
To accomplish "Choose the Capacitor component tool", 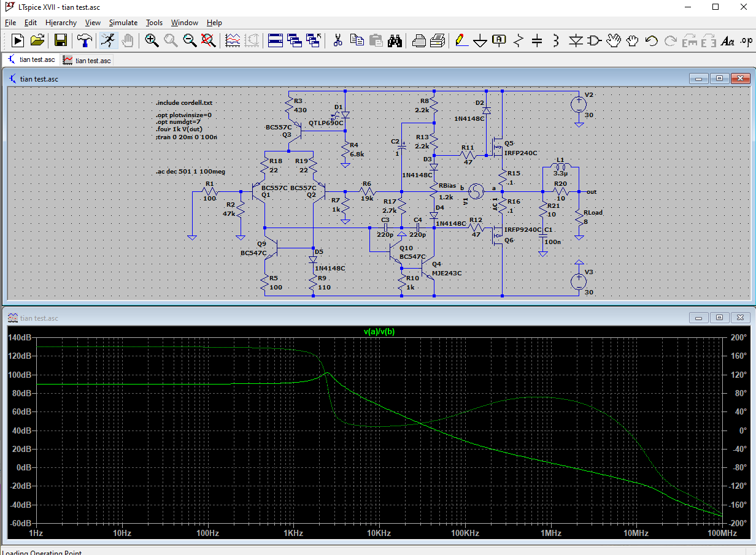I will point(537,40).
